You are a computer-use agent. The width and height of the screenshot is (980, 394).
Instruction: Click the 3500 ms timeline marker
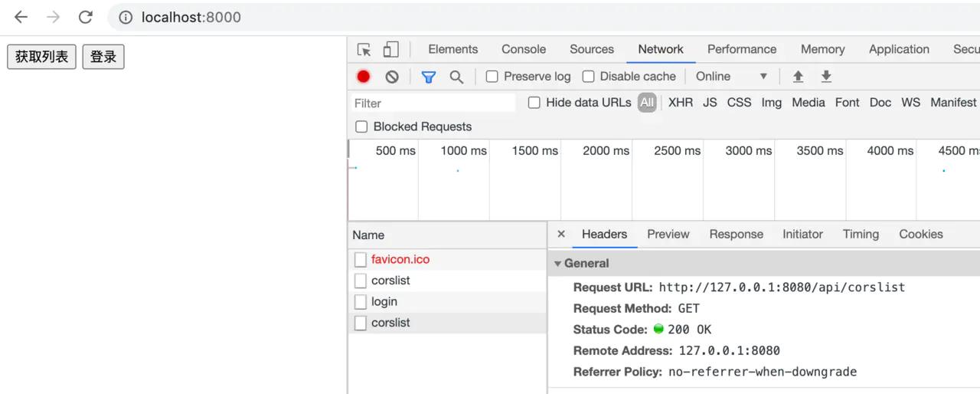(820, 151)
